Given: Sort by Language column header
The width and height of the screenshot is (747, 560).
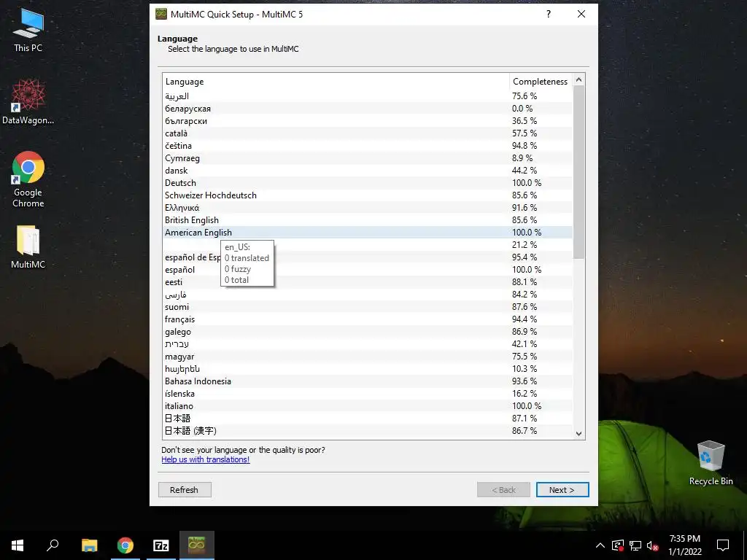Looking at the screenshot, I should [x=336, y=82].
